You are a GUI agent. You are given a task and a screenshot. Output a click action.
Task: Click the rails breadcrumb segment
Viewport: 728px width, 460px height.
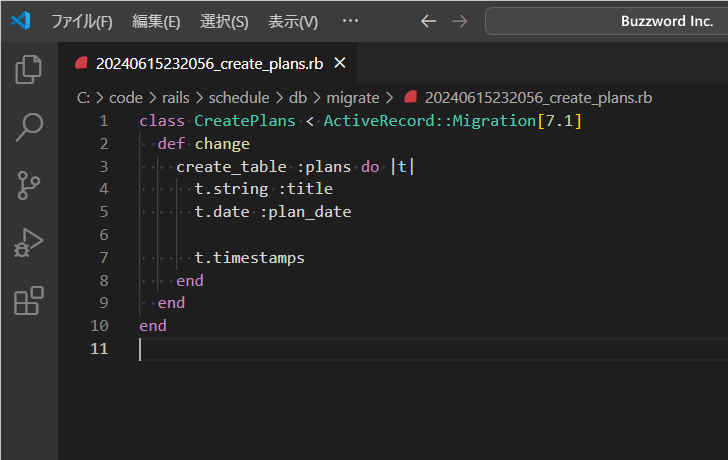[x=176, y=98]
